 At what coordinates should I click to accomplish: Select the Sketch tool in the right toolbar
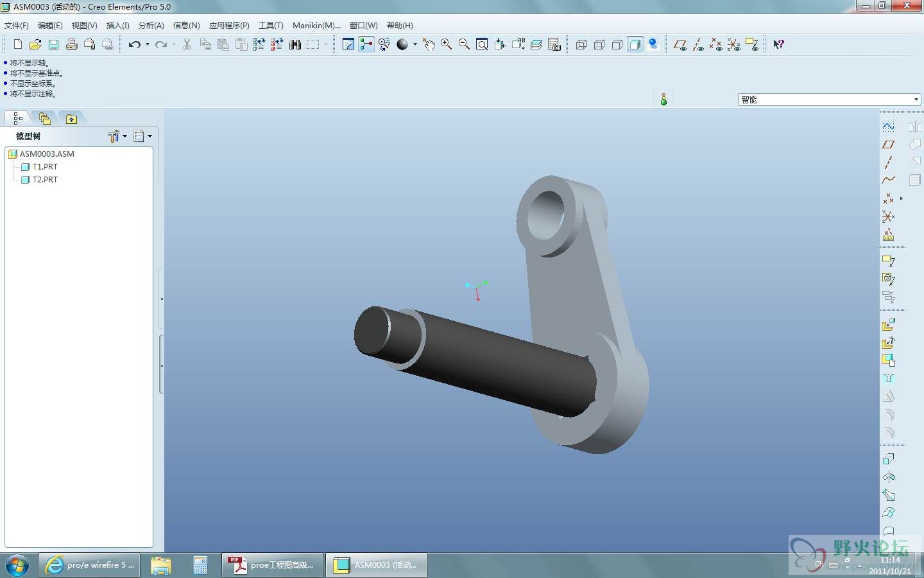[x=888, y=127]
